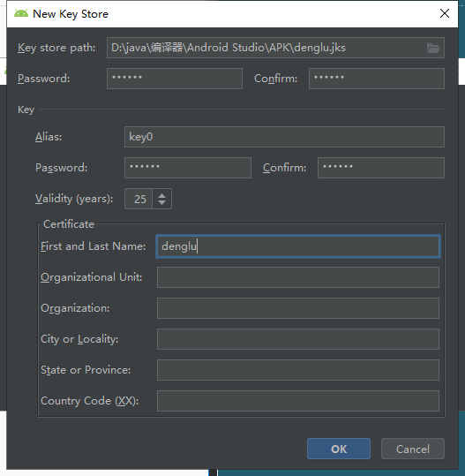Open the key store path folder browser
The image size is (465, 476).
coord(433,48)
